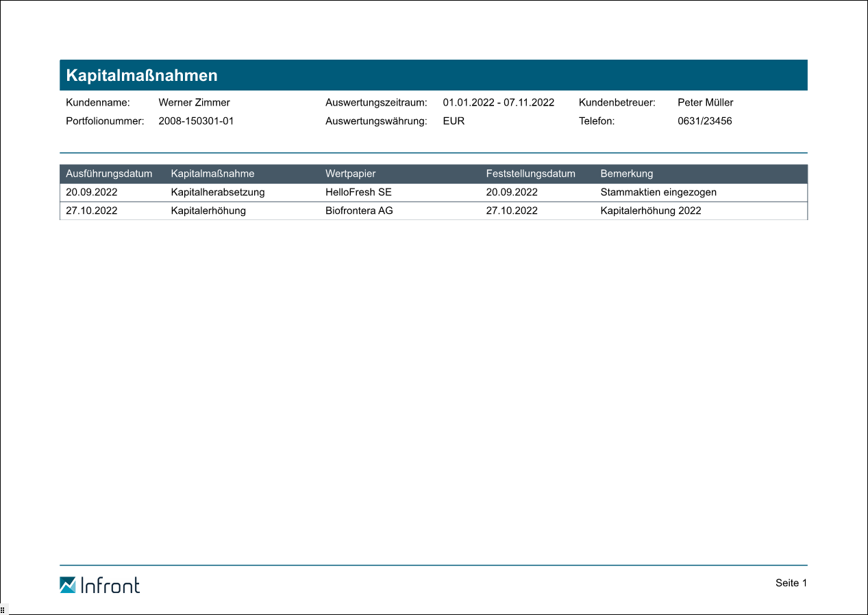
Task: Click the Feststellungsdatum column header
Action: click(x=530, y=173)
